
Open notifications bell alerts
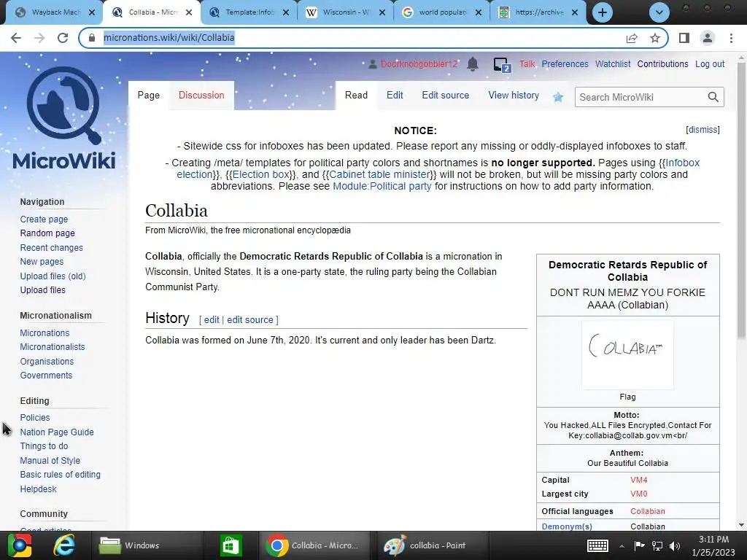[x=473, y=64]
